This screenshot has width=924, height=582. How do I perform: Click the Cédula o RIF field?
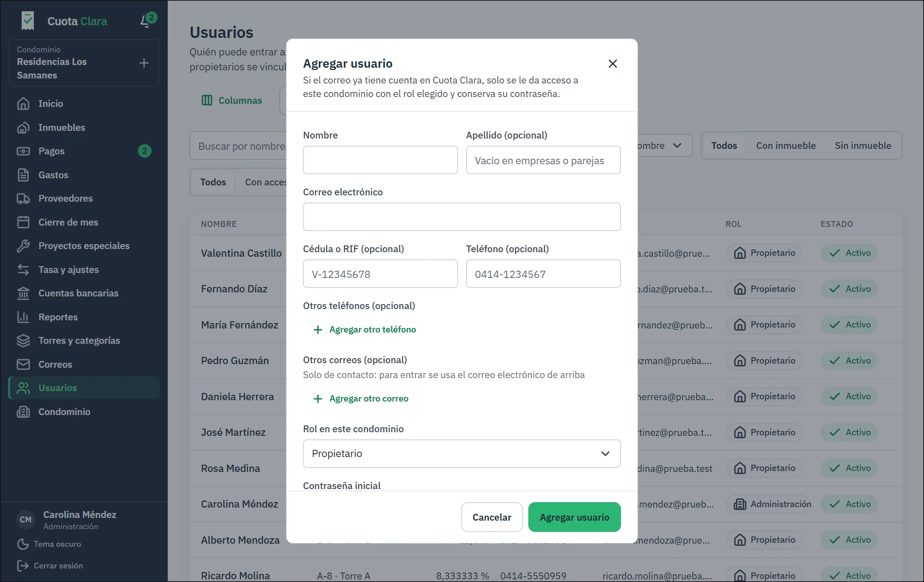(380, 273)
